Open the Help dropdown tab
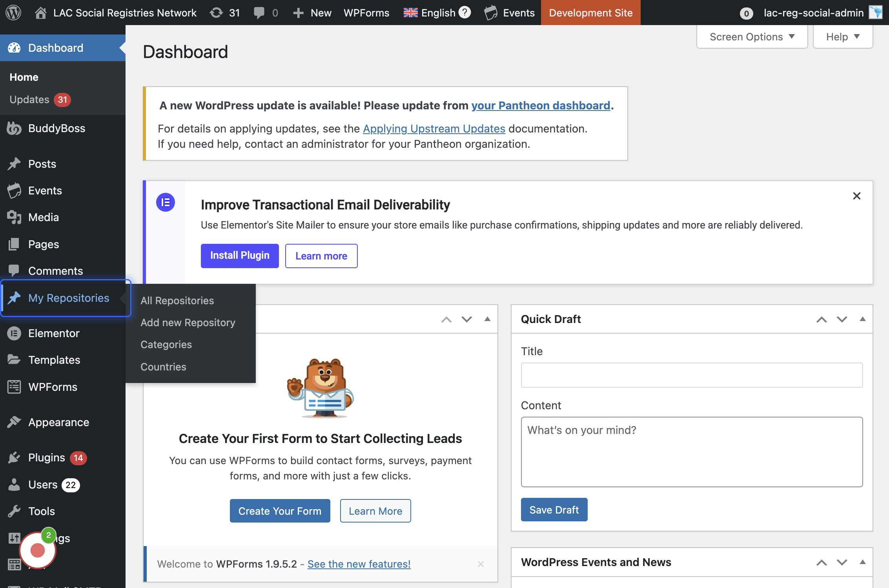 [842, 37]
